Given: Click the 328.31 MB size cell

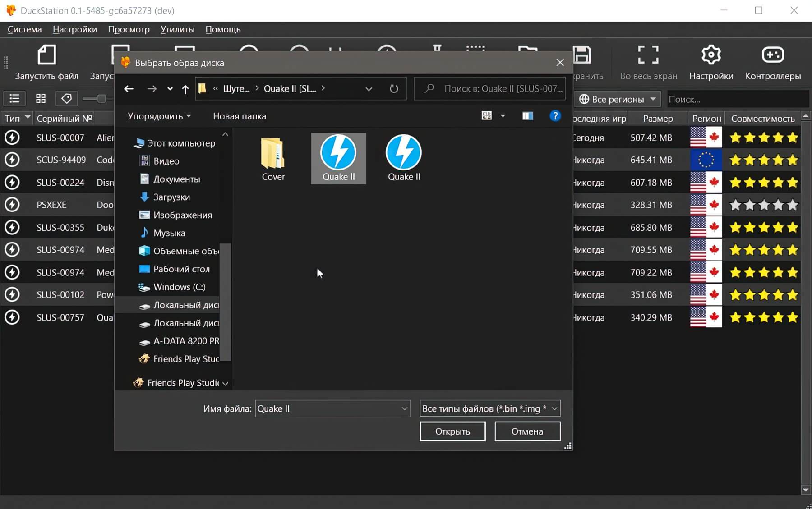Looking at the screenshot, I should (651, 205).
